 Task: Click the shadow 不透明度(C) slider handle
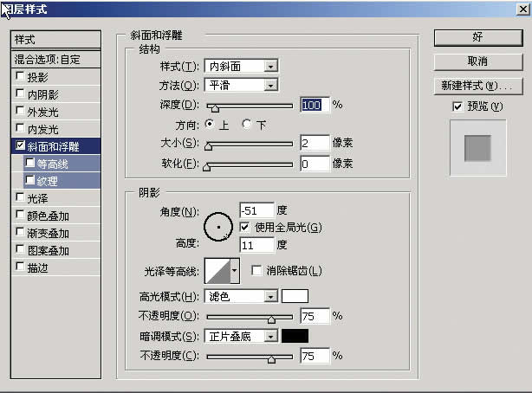pyautogui.click(x=271, y=358)
